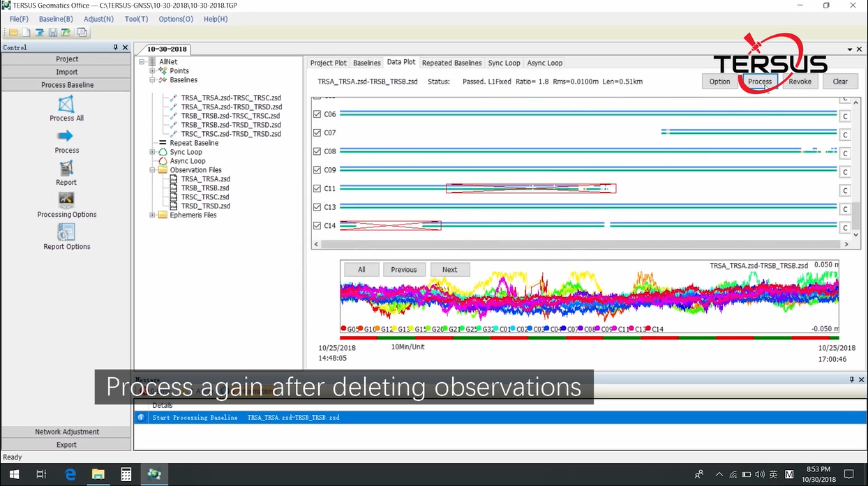Expand the Points tree node
The width and height of the screenshot is (868, 486).
pos(152,71)
